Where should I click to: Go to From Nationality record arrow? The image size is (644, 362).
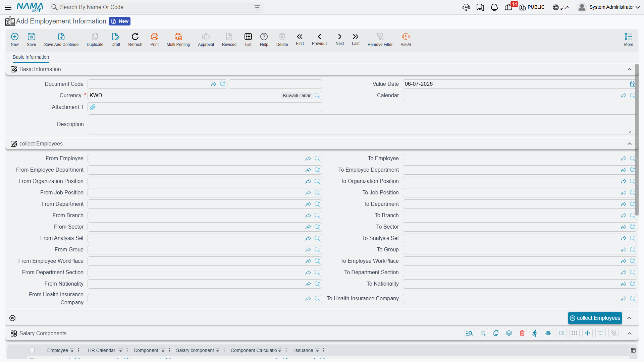308,284
